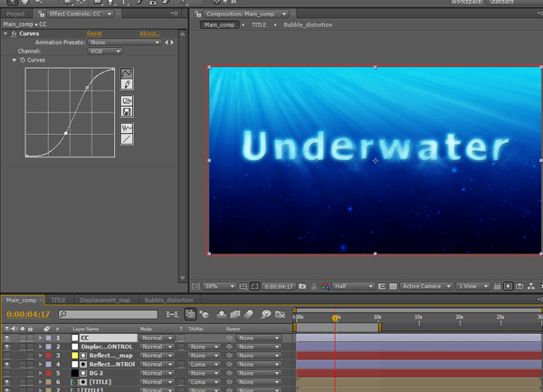Viewport: 543px width, 392px height.
Task: Click the viewer current time 0:00:04:17
Action: (x=279, y=286)
